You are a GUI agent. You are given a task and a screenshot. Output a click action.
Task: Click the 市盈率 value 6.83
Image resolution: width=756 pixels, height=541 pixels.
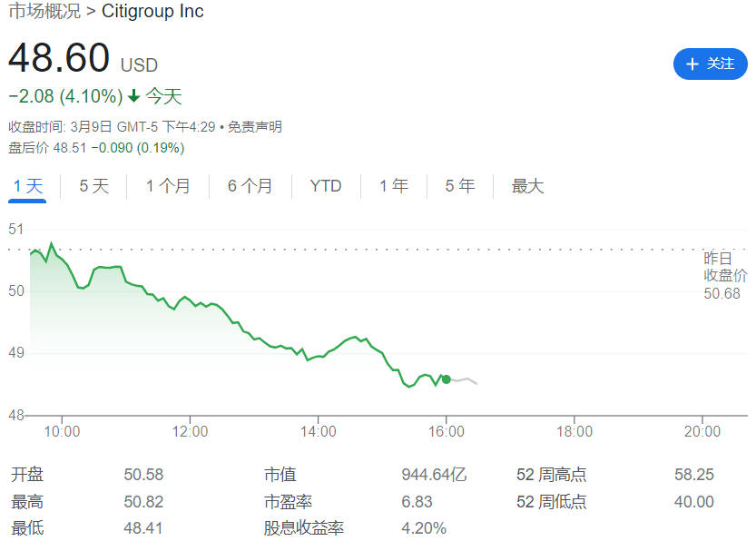pyautogui.click(x=417, y=500)
